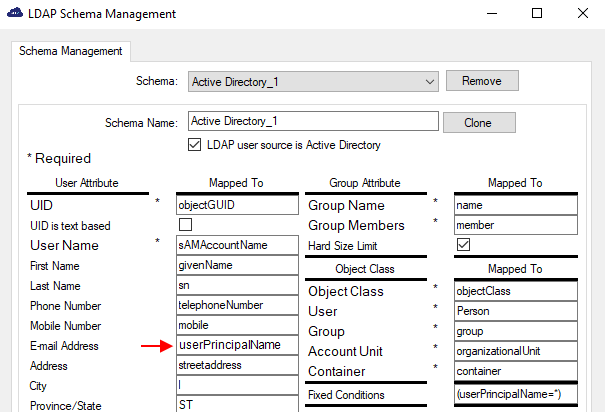
Task: Click the Group Name field name
Action: pyautogui.click(x=515, y=205)
